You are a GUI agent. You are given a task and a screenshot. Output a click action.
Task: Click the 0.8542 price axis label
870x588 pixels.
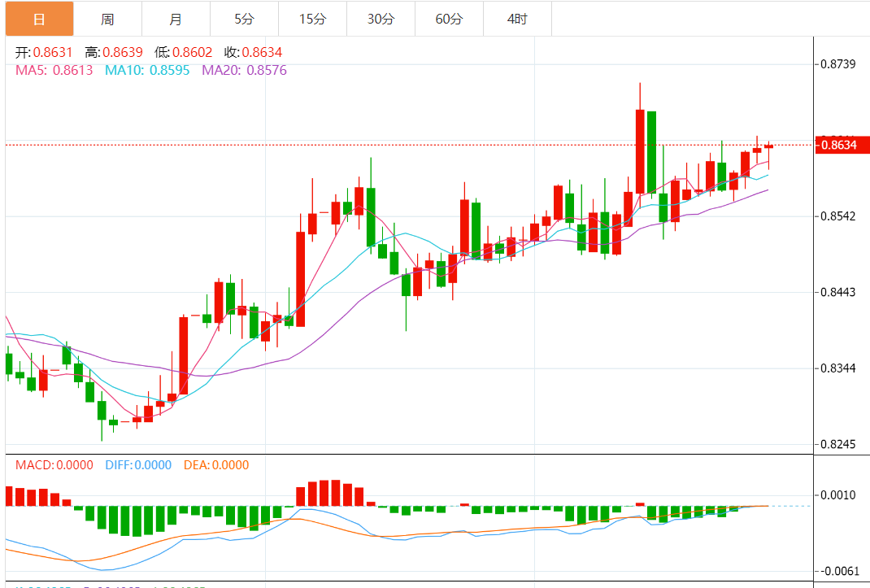point(837,216)
